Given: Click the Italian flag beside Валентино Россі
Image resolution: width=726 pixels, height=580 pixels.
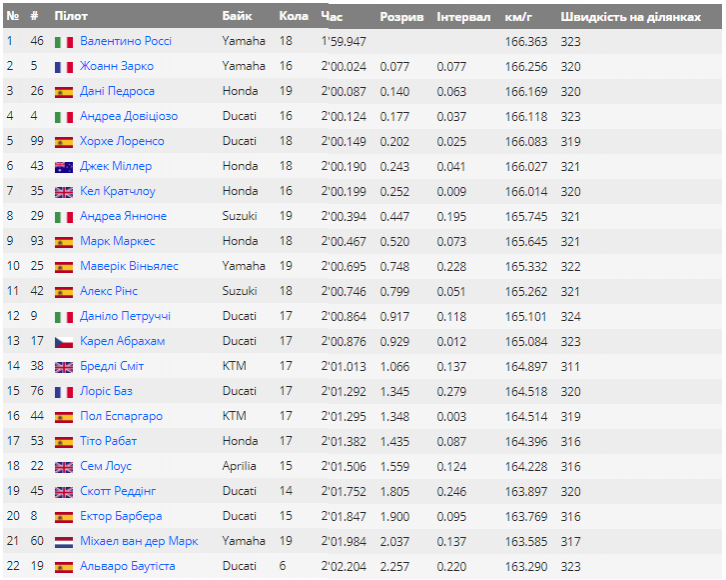Looking at the screenshot, I should [x=64, y=42].
